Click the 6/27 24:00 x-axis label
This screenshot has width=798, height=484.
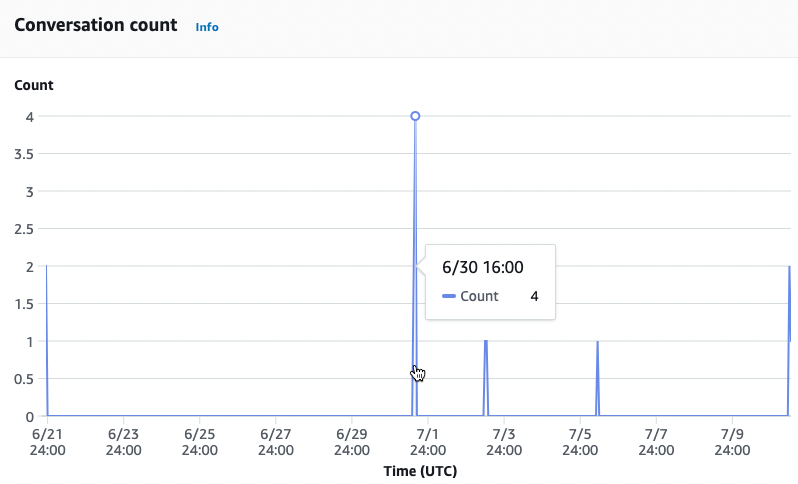(276, 442)
